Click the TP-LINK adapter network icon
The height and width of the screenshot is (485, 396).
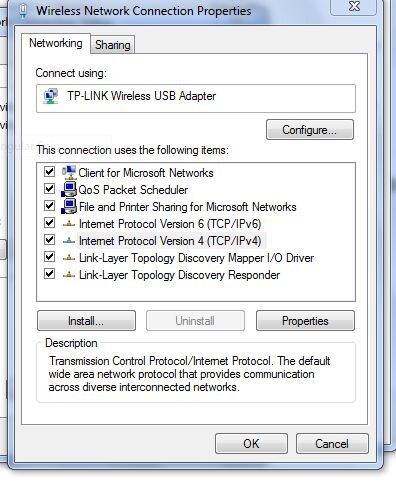51,96
